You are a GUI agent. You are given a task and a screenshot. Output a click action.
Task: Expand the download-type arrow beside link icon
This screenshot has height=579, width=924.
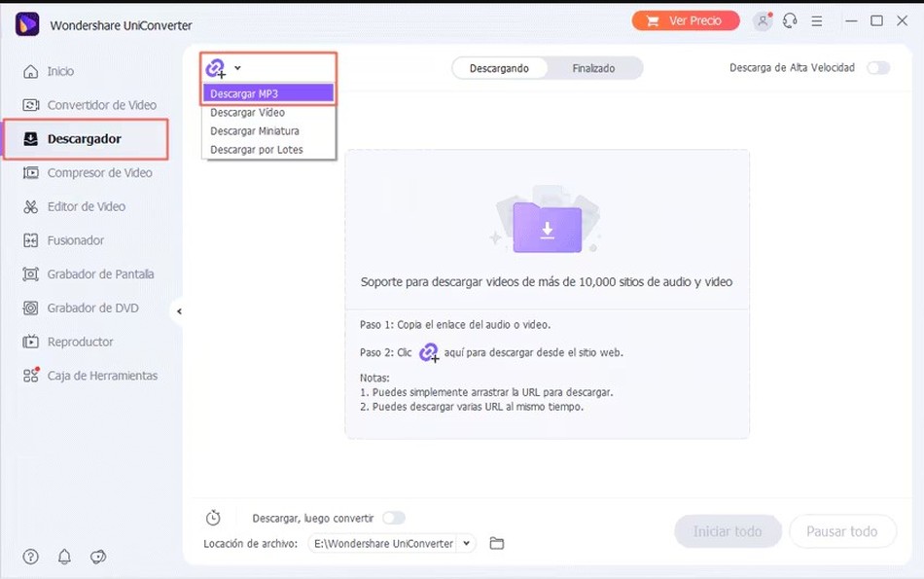[x=237, y=68]
